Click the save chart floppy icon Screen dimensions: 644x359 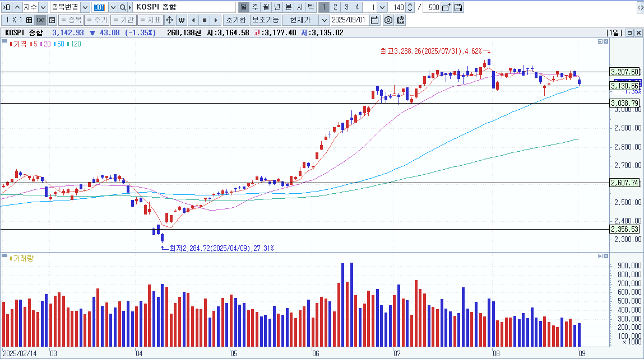[x=458, y=7]
